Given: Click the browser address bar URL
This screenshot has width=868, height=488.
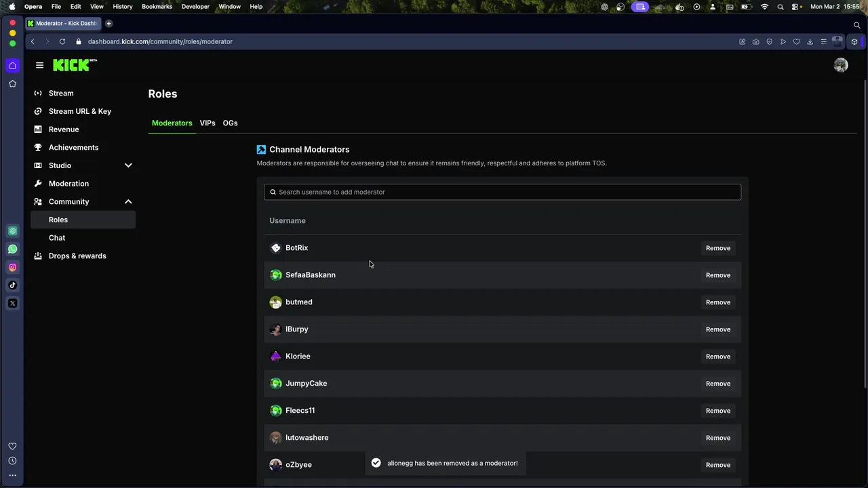Looking at the screenshot, I should pos(160,41).
